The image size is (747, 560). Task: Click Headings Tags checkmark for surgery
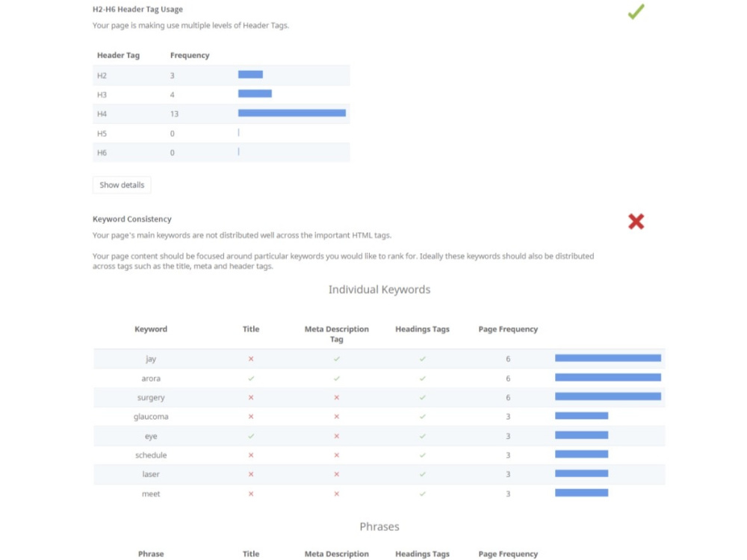(x=423, y=397)
